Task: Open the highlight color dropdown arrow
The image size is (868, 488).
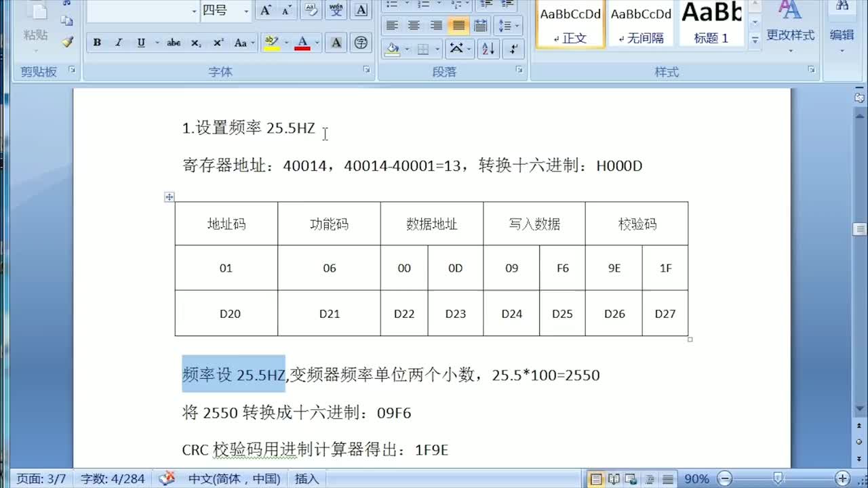Action: (286, 43)
